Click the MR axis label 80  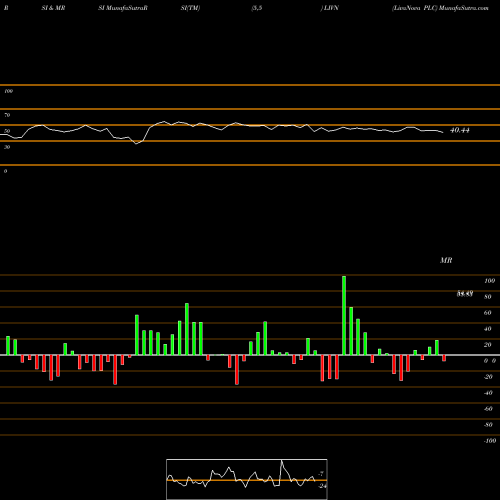coord(487,297)
